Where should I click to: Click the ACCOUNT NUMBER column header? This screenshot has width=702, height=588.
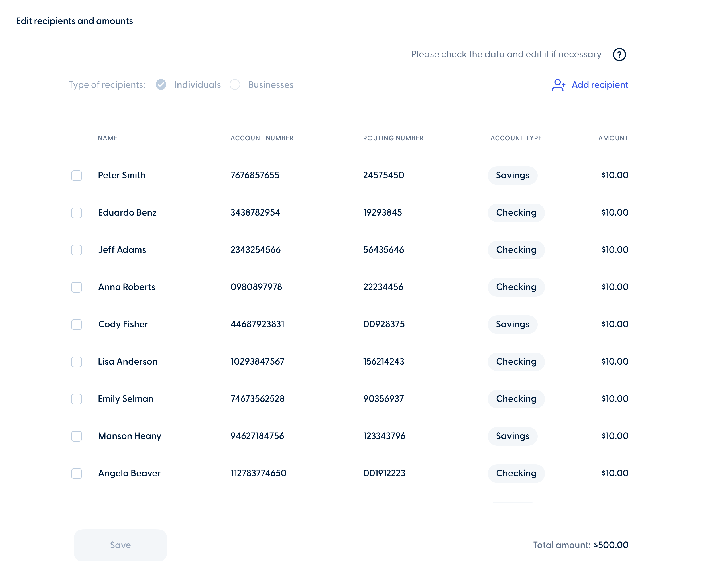click(262, 138)
